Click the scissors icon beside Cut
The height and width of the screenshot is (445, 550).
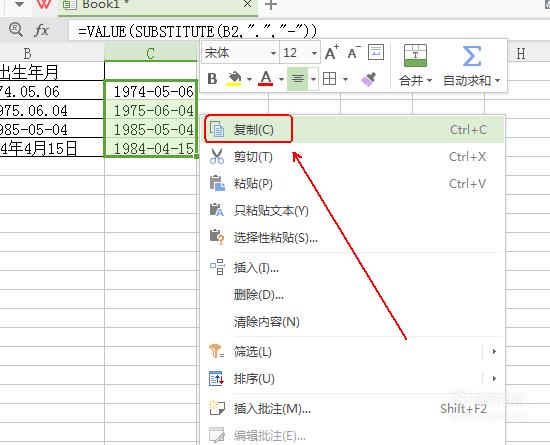(217, 156)
